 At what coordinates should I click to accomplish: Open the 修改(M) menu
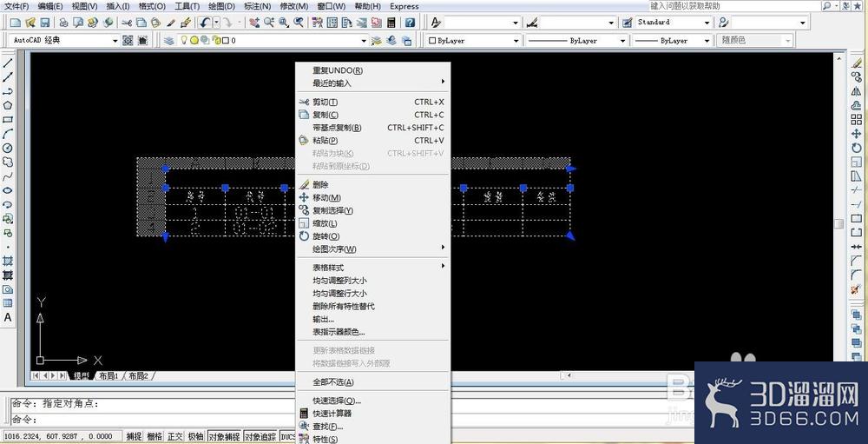[x=294, y=6]
